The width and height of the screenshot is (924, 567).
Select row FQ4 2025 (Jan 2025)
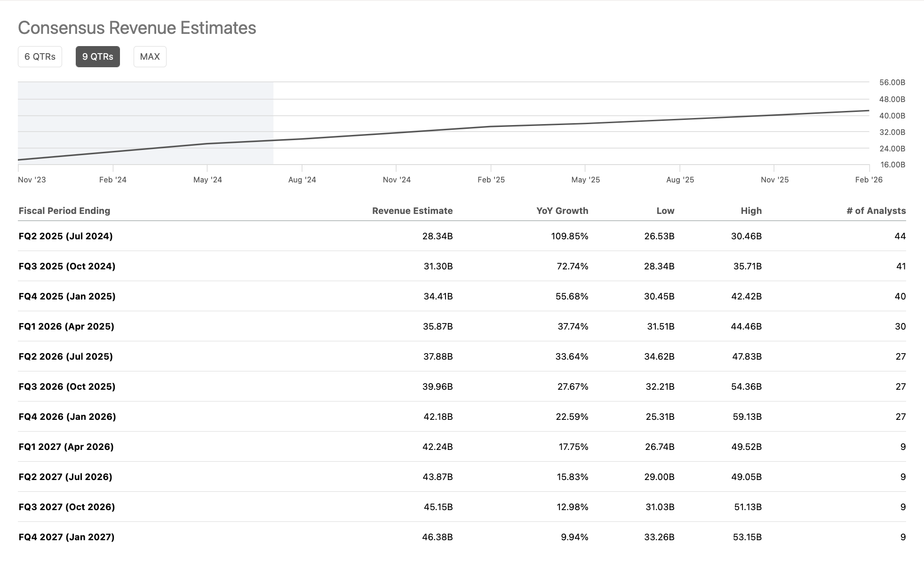tap(462, 296)
